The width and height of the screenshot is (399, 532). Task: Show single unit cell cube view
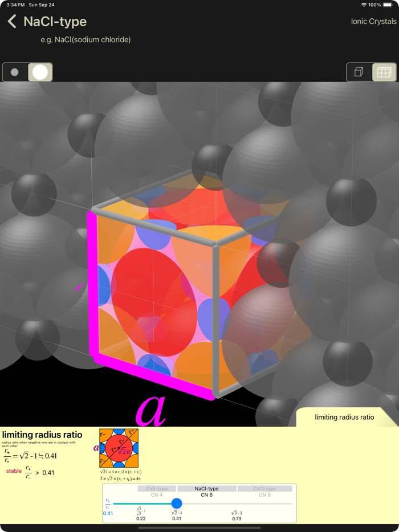(359, 72)
